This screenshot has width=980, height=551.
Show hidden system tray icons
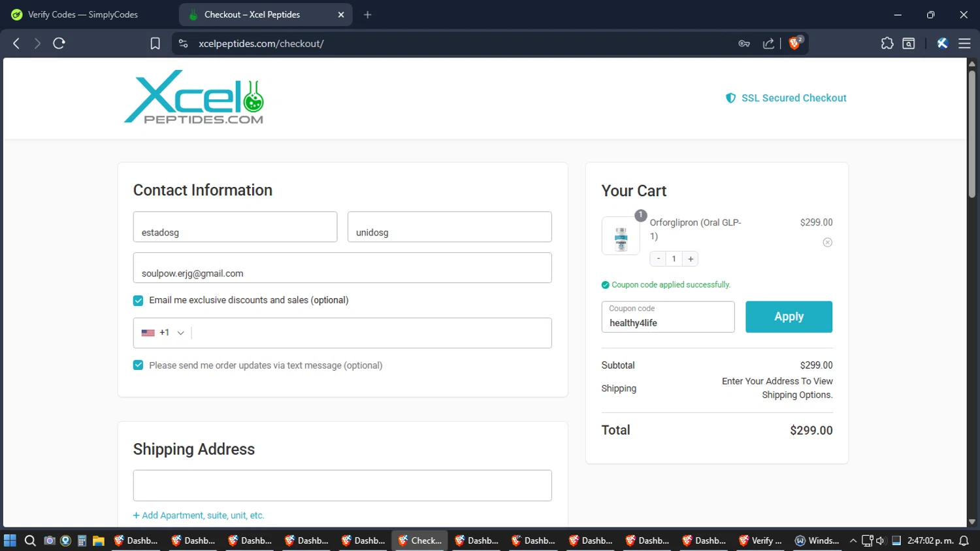click(853, 541)
